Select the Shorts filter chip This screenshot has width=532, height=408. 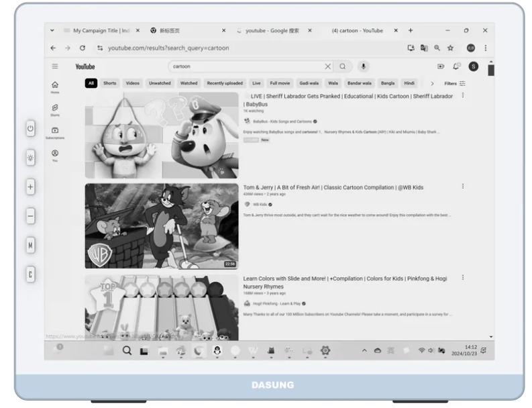pos(109,83)
